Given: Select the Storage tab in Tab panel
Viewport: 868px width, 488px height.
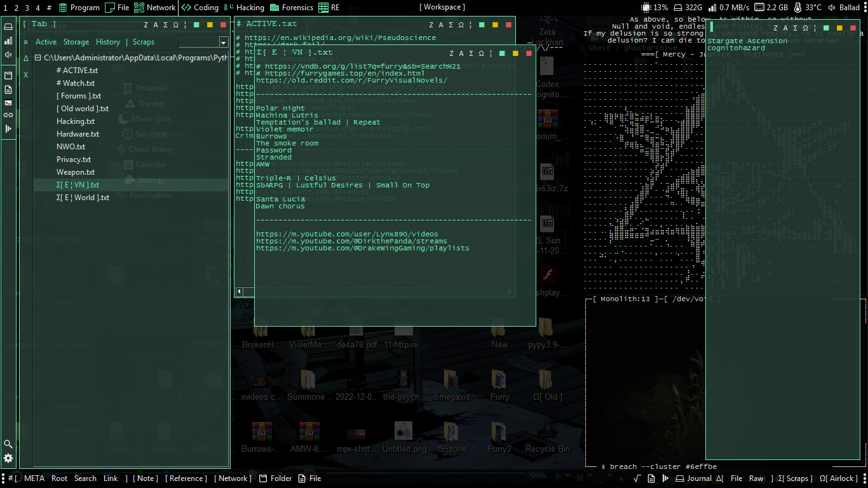Looking at the screenshot, I should (x=76, y=42).
